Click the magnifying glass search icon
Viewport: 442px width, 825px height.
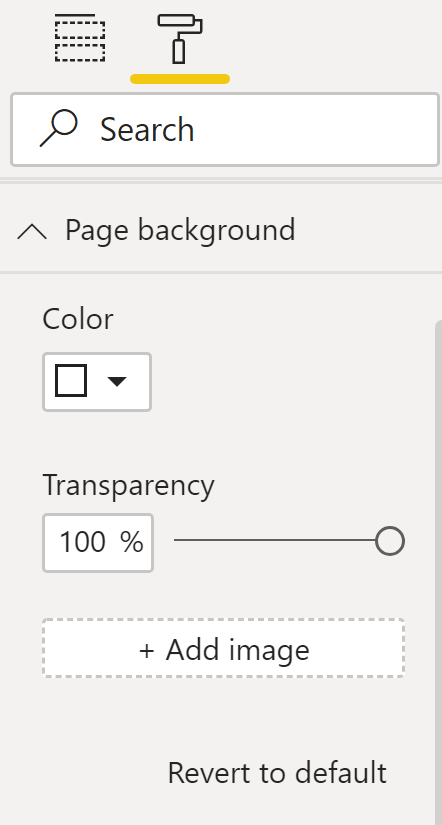58,128
